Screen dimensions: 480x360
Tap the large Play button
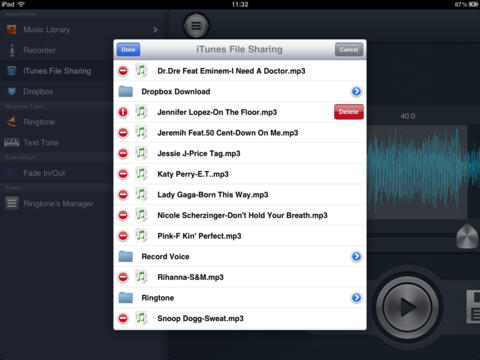(x=407, y=306)
